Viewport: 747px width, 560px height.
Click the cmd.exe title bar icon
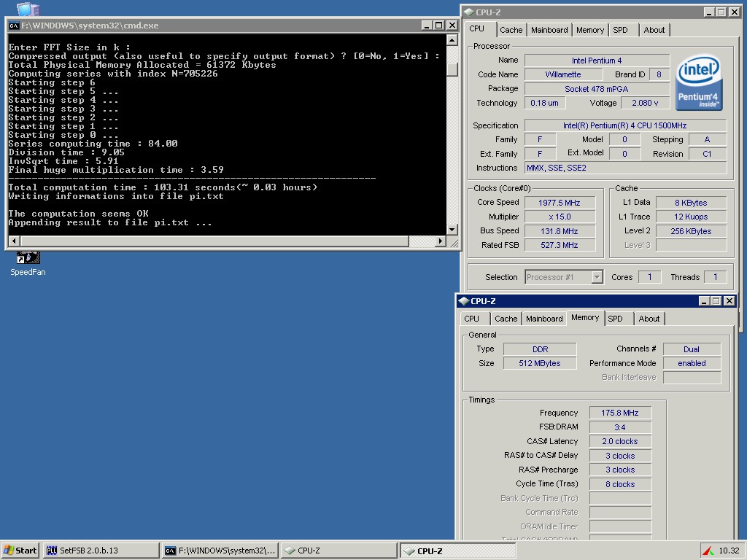14,26
